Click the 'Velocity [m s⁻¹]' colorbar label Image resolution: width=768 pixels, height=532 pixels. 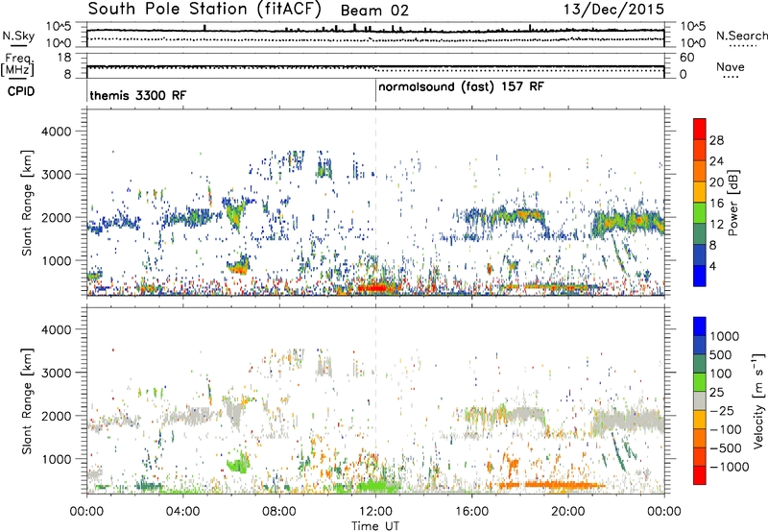coord(758,400)
